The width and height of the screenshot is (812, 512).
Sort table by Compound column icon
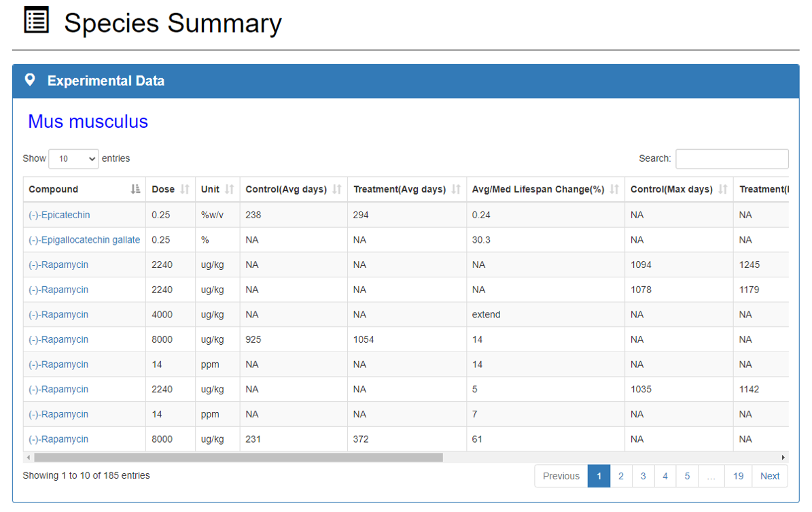[135, 190]
